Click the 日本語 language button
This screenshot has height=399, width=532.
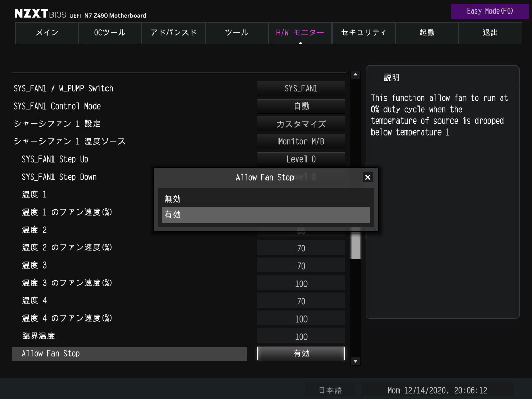(330, 390)
